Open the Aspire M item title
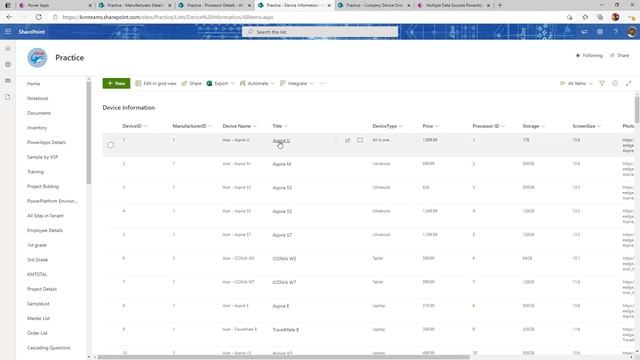Image resolution: width=640 pixels, height=360 pixels. [282, 164]
